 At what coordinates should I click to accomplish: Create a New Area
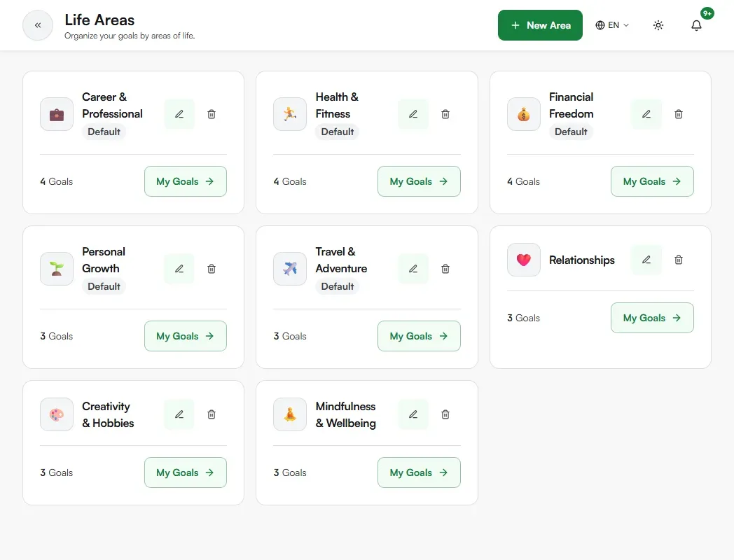click(540, 25)
